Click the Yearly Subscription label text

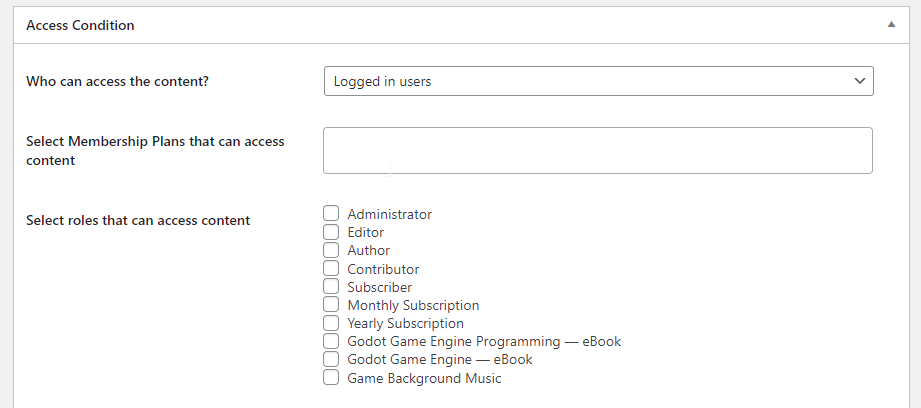click(x=405, y=323)
